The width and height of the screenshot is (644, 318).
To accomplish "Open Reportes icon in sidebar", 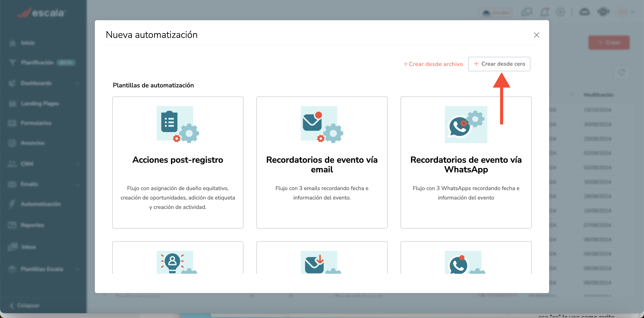I will [x=12, y=225].
